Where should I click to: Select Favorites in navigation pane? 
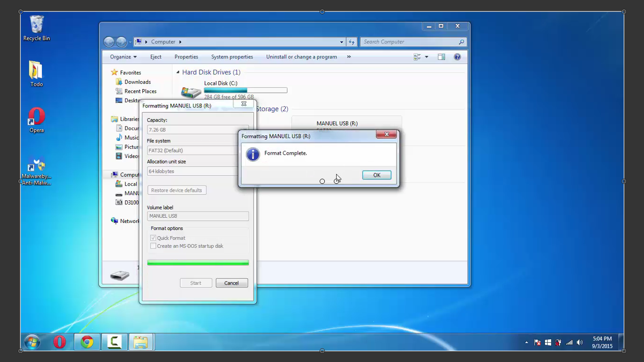(x=131, y=73)
